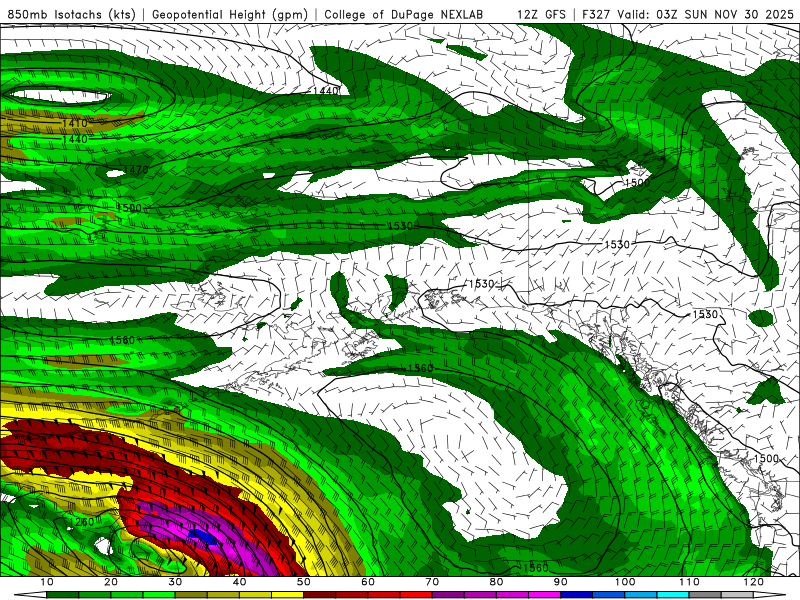Click the '90' label on the color scale

click(561, 582)
